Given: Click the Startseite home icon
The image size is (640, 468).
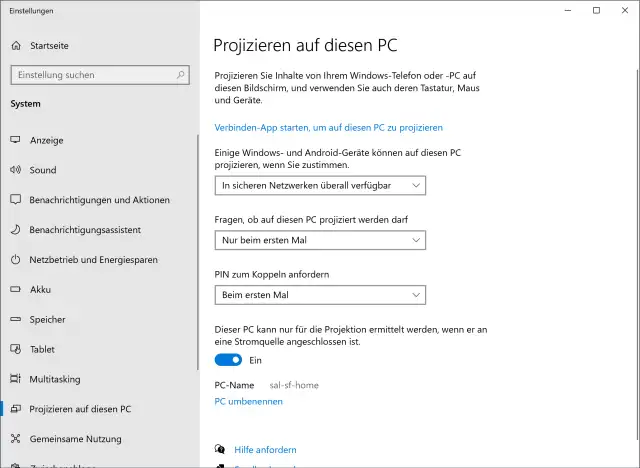Looking at the screenshot, I should [16, 46].
